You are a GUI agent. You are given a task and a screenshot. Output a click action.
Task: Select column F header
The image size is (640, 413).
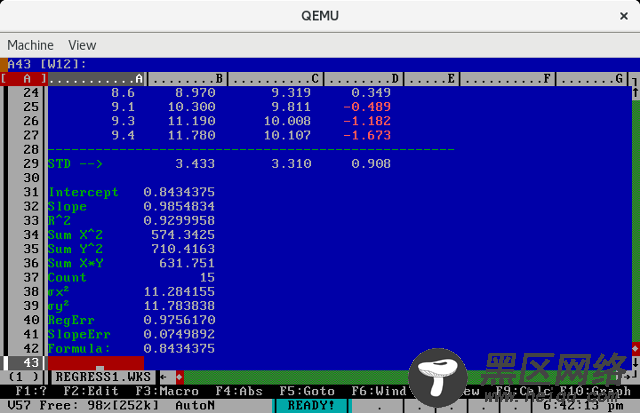[507, 79]
